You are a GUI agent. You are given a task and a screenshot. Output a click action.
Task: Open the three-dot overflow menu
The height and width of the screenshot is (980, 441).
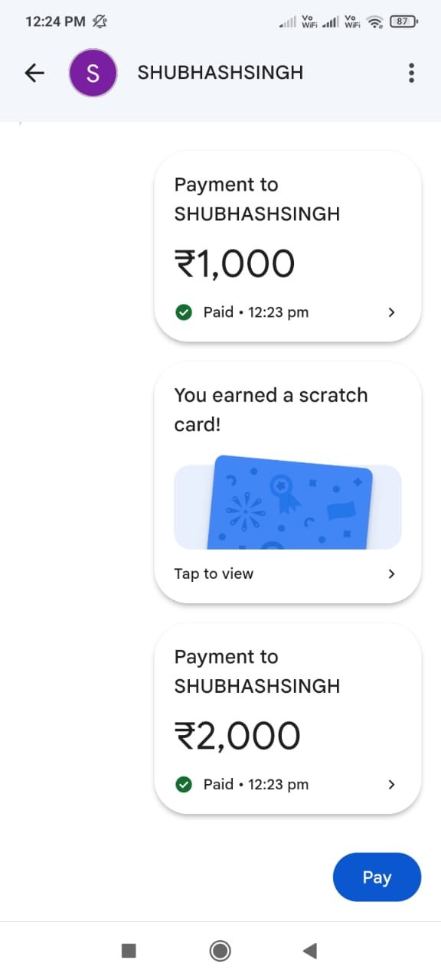pos(411,73)
